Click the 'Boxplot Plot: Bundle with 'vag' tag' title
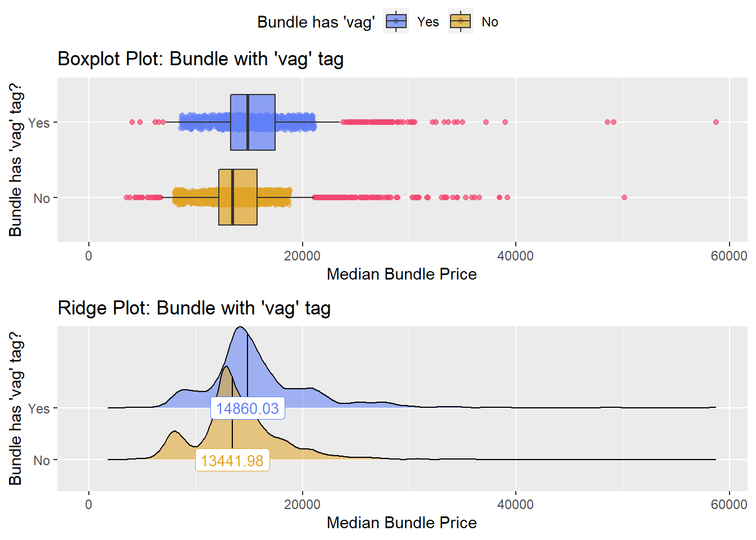Image resolution: width=756 pixels, height=540 pixels. [x=201, y=59]
